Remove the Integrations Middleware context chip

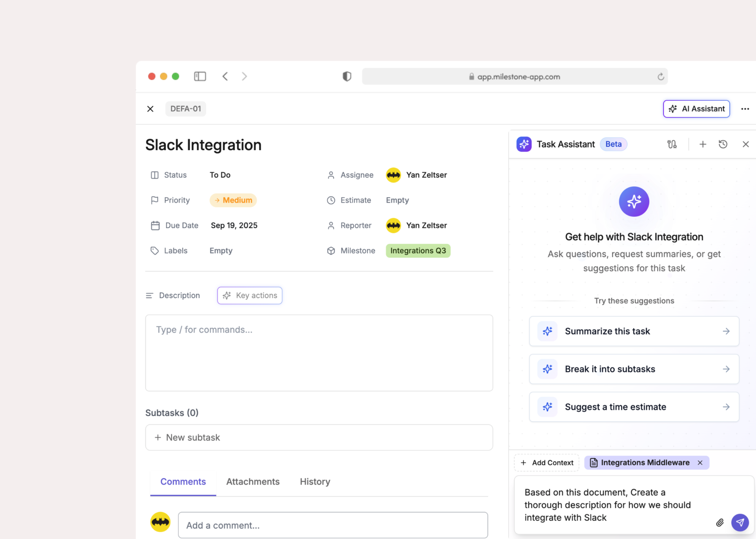coord(700,463)
